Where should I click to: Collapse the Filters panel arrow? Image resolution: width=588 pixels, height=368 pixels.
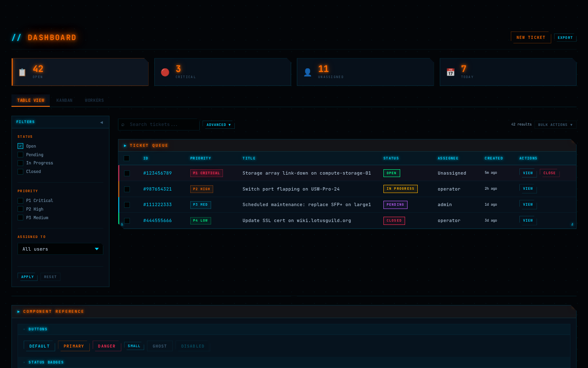101,122
